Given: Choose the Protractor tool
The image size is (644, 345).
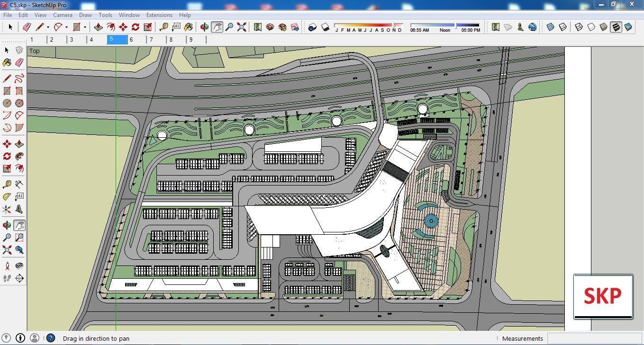Looking at the screenshot, I should coord(7,196).
